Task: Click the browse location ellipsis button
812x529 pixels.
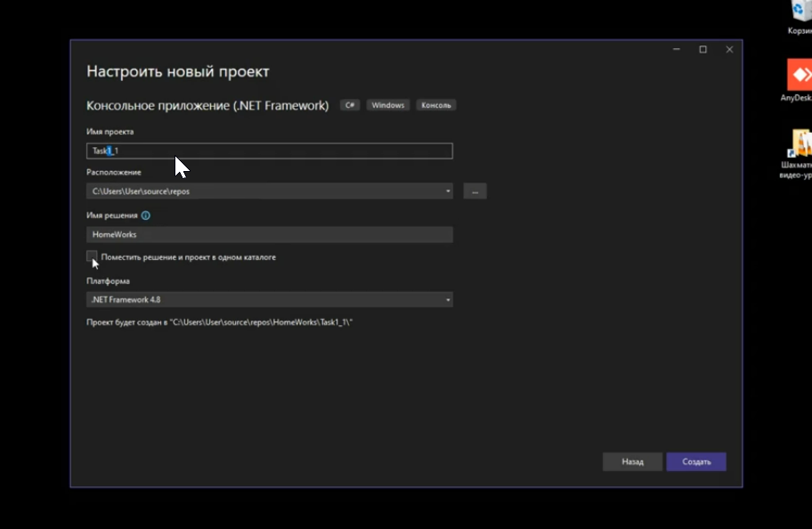Action: 475,191
